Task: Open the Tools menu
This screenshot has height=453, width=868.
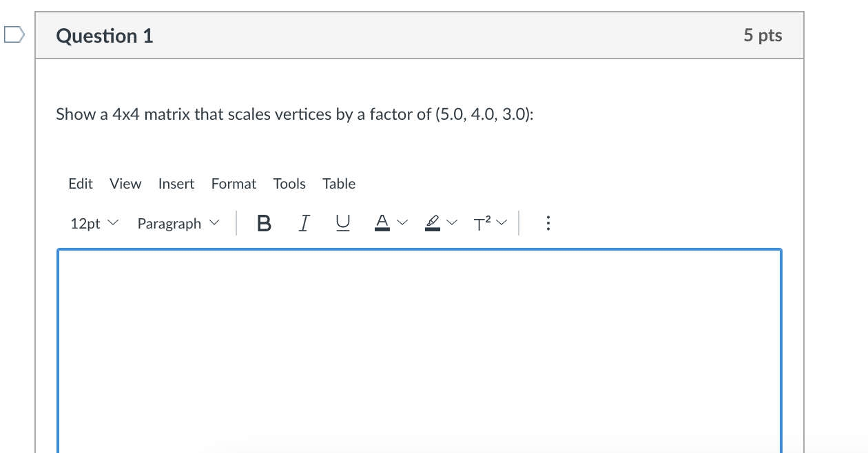Action: [x=289, y=184]
